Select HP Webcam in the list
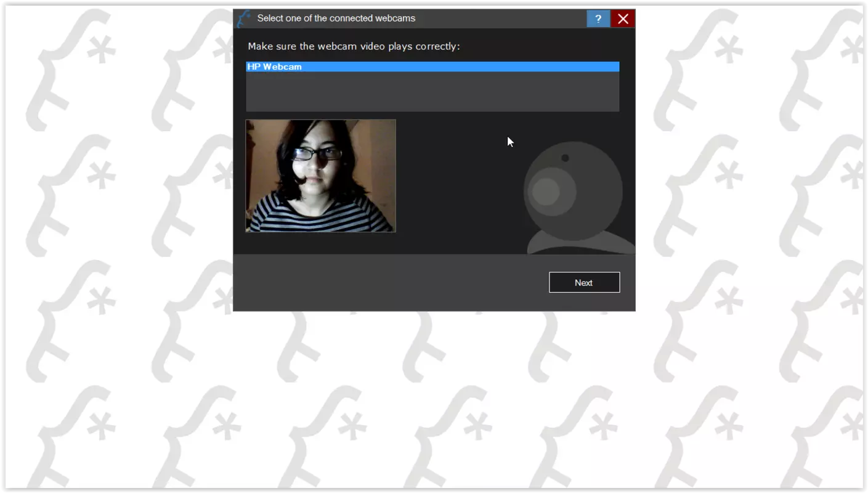868x493 pixels. (x=432, y=67)
